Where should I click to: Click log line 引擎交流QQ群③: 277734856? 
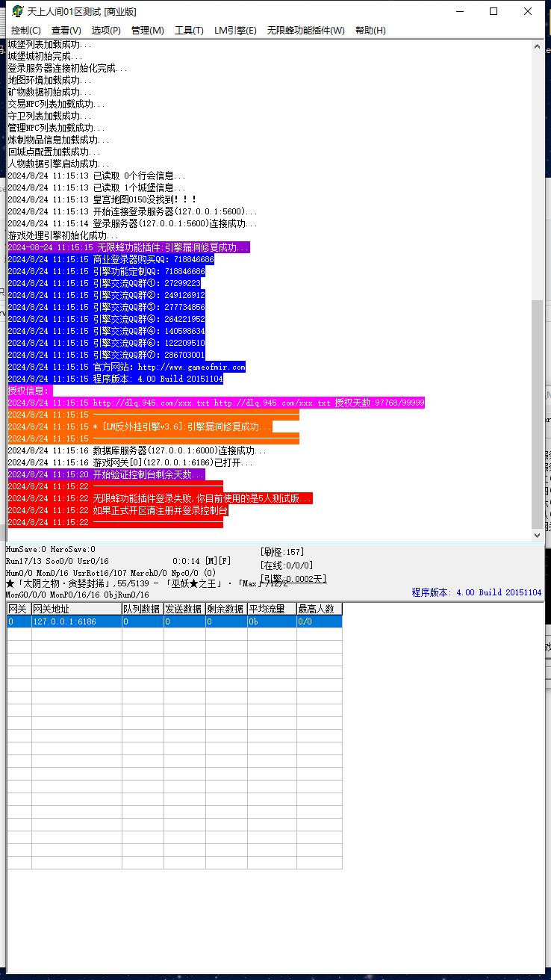point(106,307)
